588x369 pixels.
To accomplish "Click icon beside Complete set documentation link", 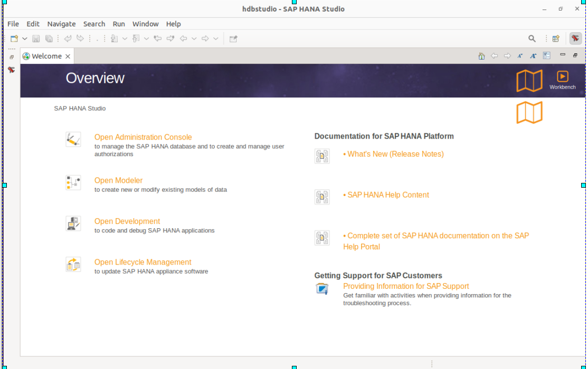I will click(x=322, y=238).
